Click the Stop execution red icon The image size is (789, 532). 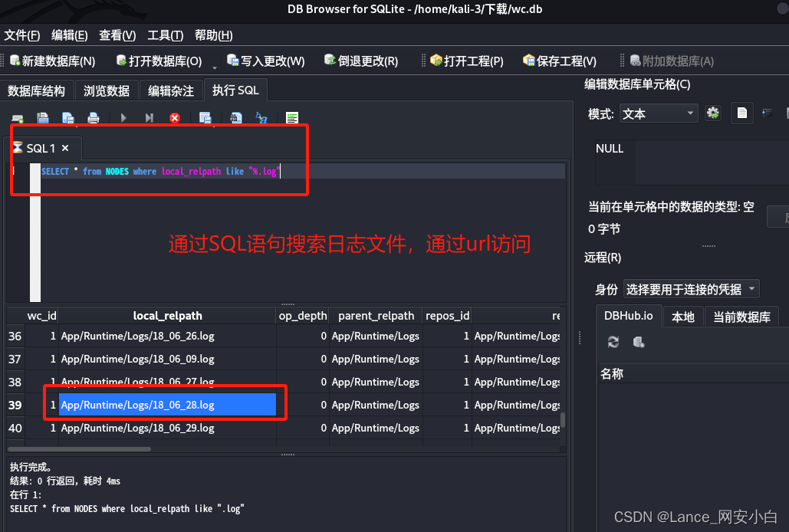pyautogui.click(x=175, y=117)
